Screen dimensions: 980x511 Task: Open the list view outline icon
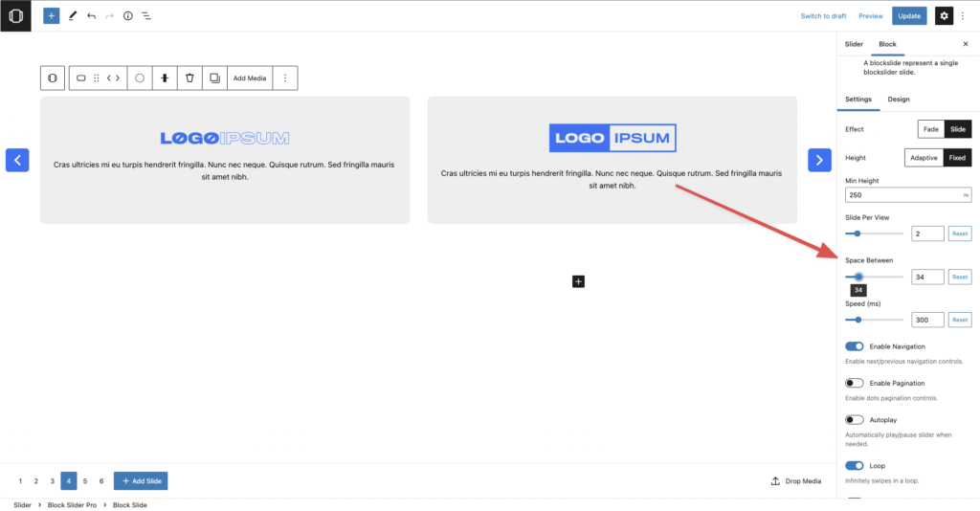146,16
